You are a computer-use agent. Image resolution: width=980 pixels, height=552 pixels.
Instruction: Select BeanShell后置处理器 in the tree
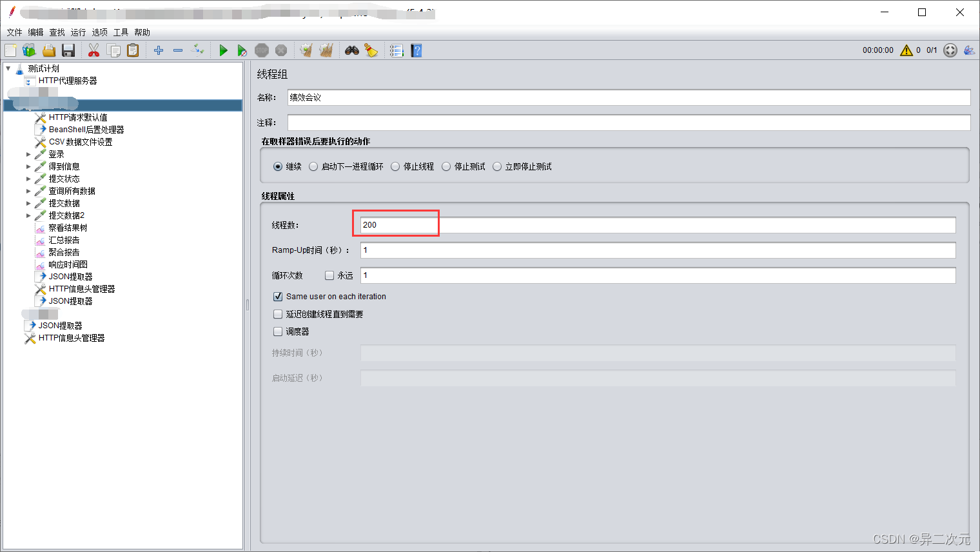(86, 130)
